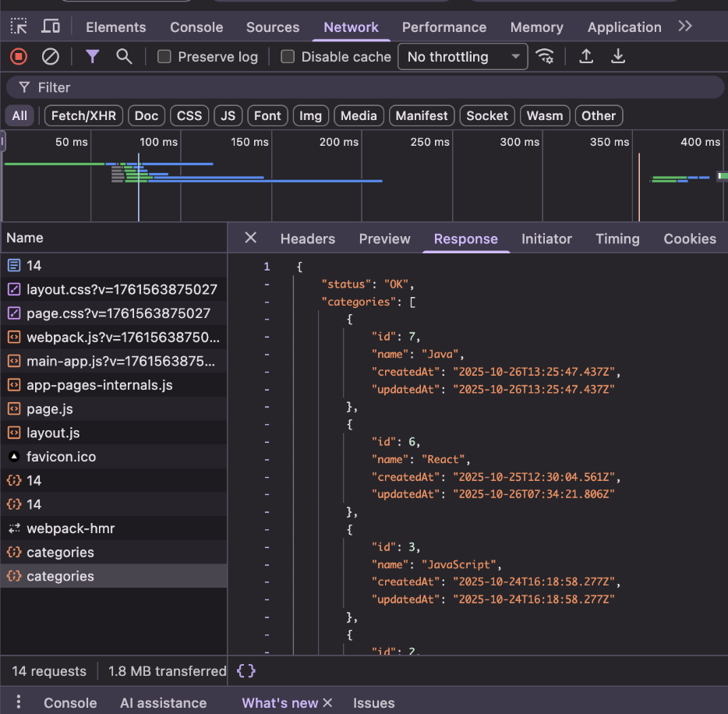
Task: Filter requests by Fetch/XHR type
Action: coord(83,115)
